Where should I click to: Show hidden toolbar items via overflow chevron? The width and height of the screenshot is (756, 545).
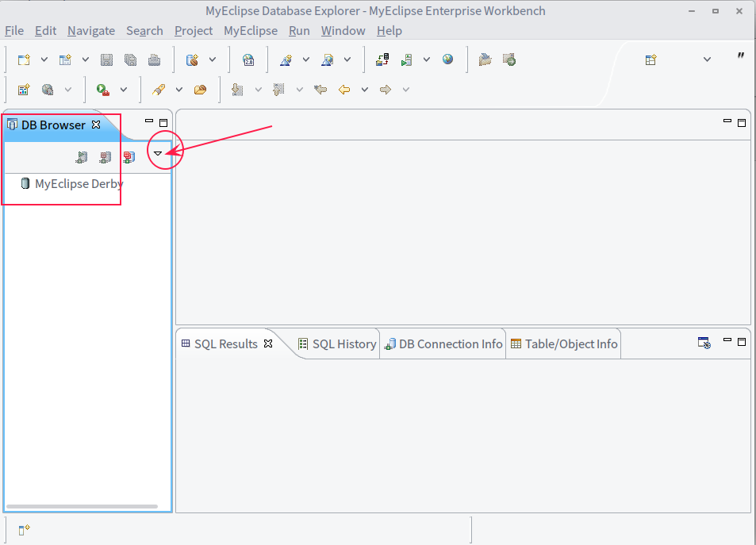click(741, 56)
